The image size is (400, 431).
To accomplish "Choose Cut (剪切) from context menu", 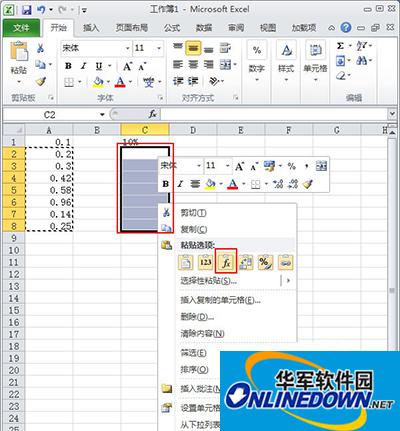I will point(227,213).
